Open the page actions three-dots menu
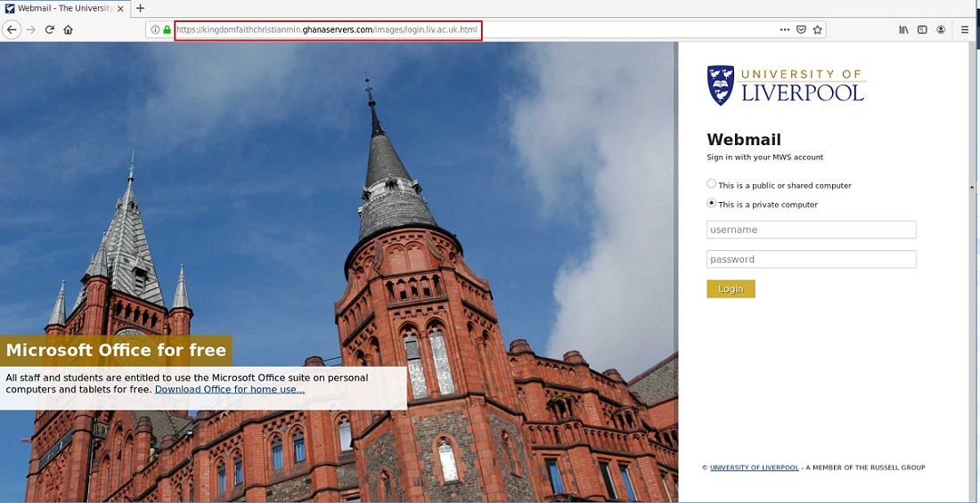This screenshot has height=503, width=980. click(784, 29)
